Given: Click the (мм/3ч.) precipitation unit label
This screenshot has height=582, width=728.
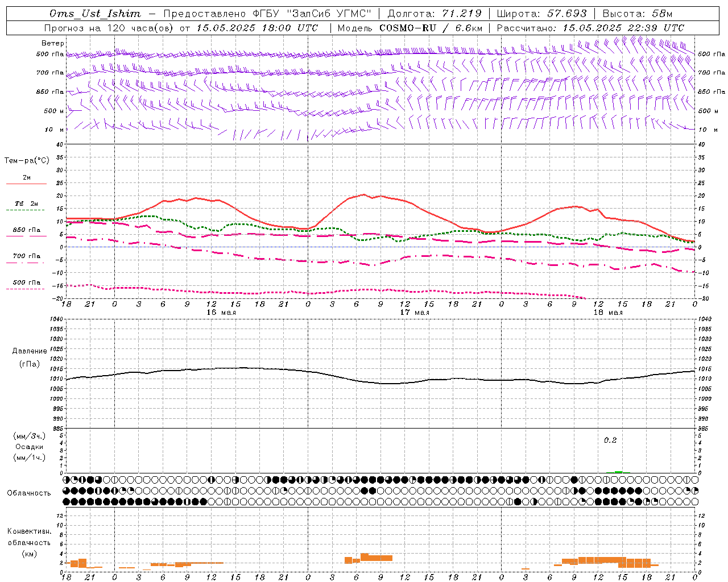Looking at the screenshot, I should pos(29,436).
